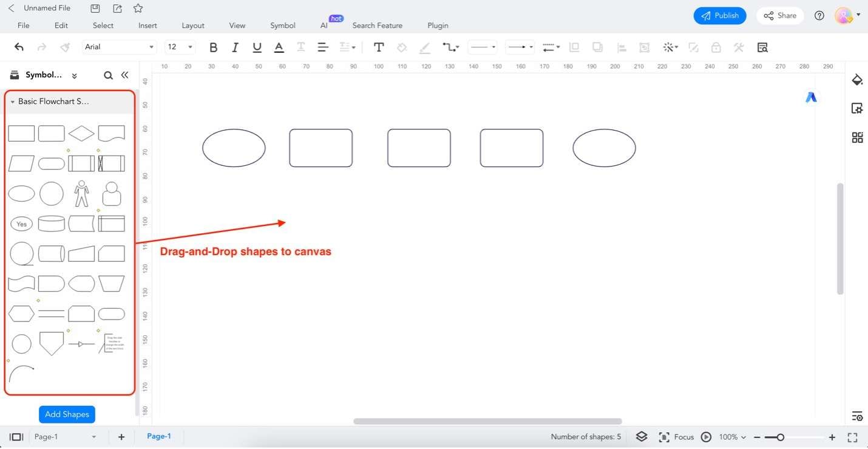The width and height of the screenshot is (868, 449).
Task: Click the find and replace icon
Action: point(762,47)
